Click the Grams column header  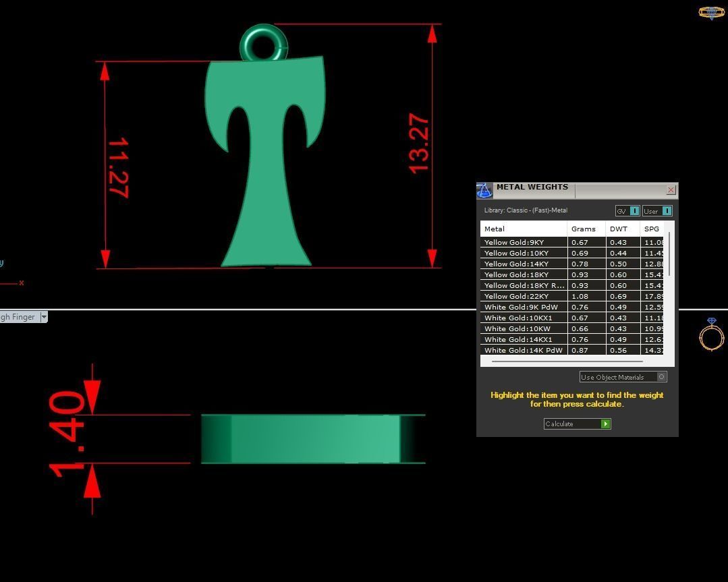pyautogui.click(x=586, y=229)
